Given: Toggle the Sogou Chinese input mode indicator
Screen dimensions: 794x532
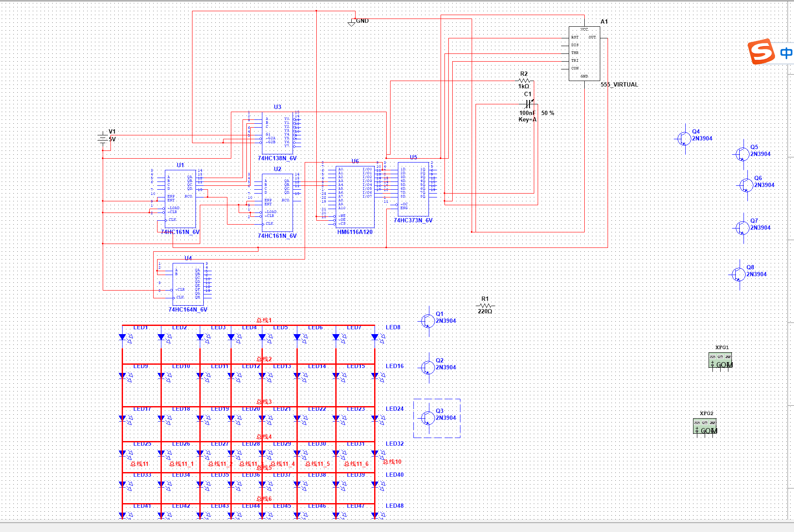Looking at the screenshot, I should [786, 53].
